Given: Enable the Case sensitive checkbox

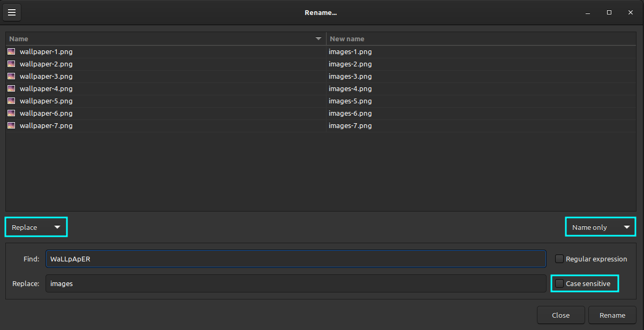Looking at the screenshot, I should click(x=559, y=283).
